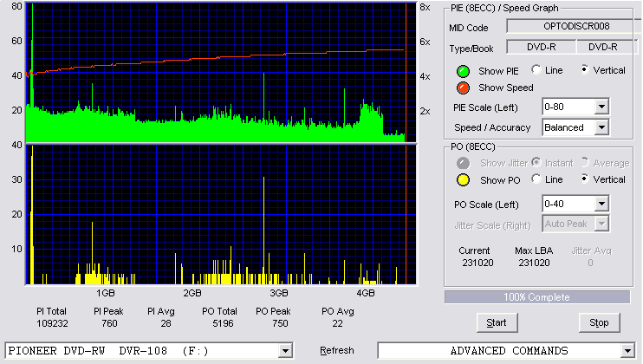The width and height of the screenshot is (643, 364).
Task: Click the PO Scale (Left) label
Action: point(486,205)
